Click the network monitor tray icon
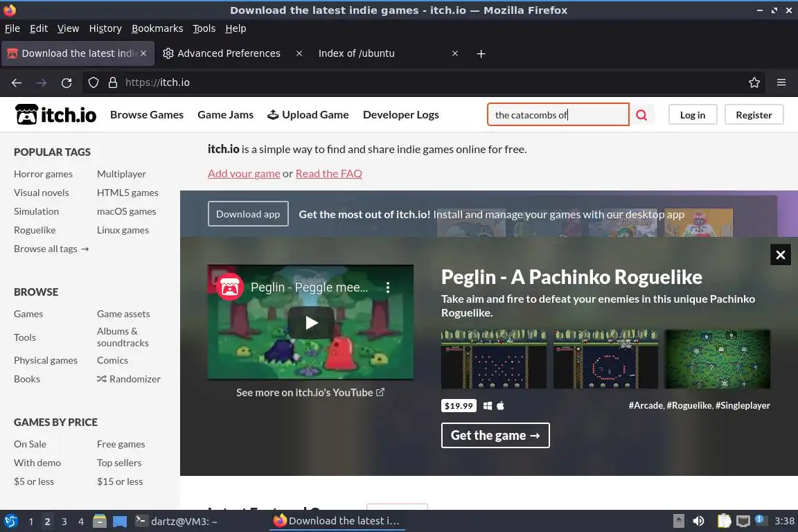The image size is (798, 532). pos(743,521)
